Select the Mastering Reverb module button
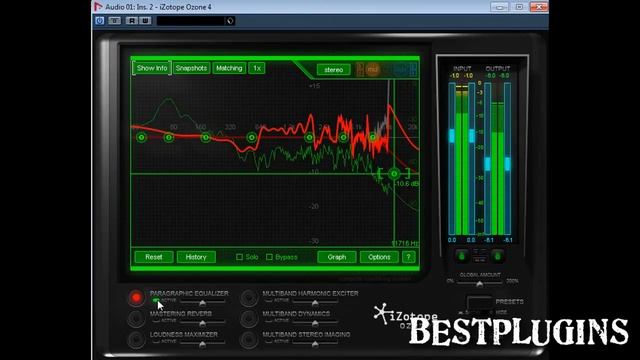640x360 pixels. pos(136,318)
